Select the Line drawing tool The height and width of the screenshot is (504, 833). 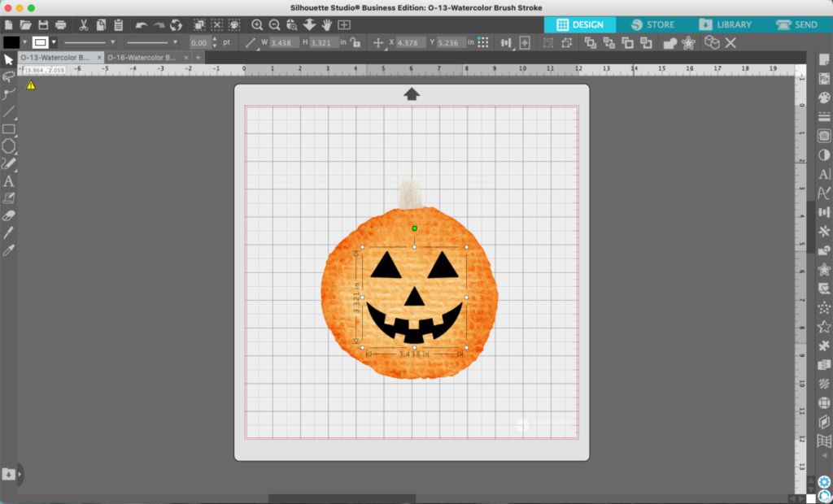tap(8, 111)
